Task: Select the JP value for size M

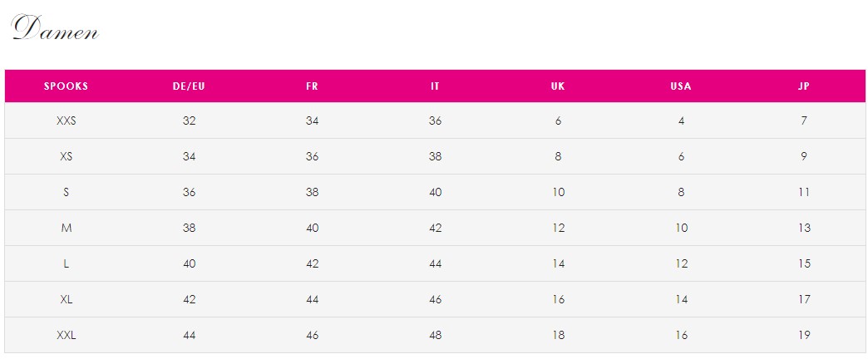Action: pyautogui.click(x=804, y=229)
